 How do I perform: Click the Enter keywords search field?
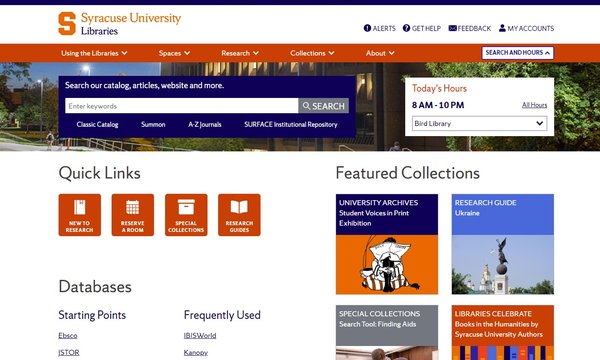tap(181, 106)
